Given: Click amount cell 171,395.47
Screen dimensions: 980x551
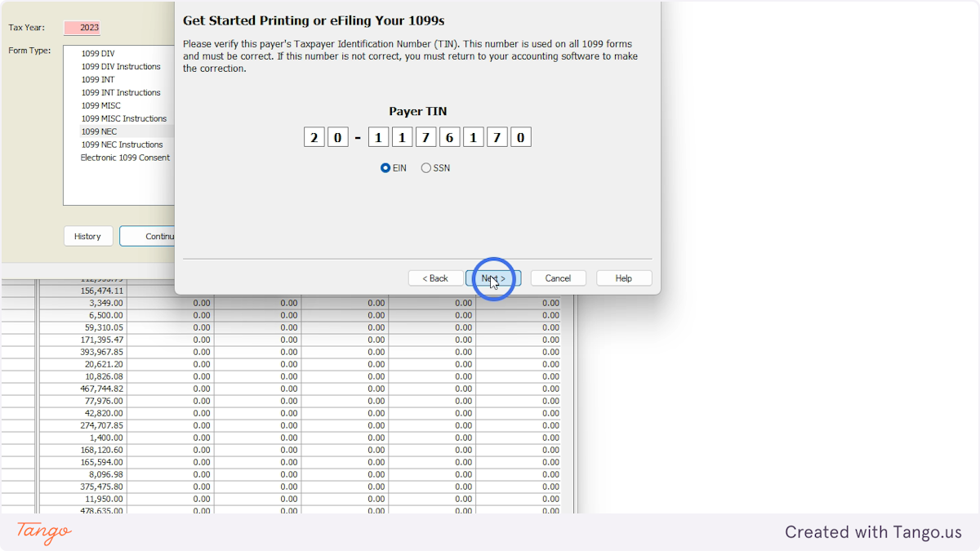Looking at the screenshot, I should [x=82, y=340].
